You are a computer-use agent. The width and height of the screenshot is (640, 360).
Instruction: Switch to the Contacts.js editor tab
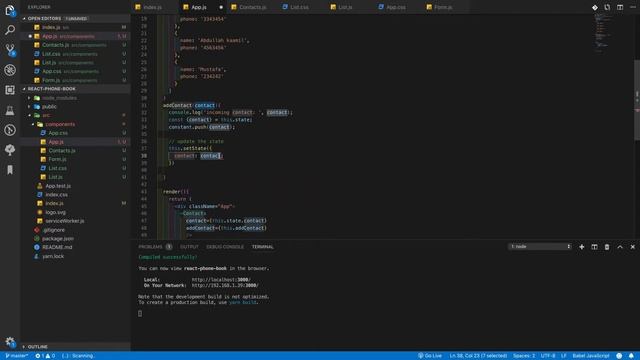[x=252, y=7]
